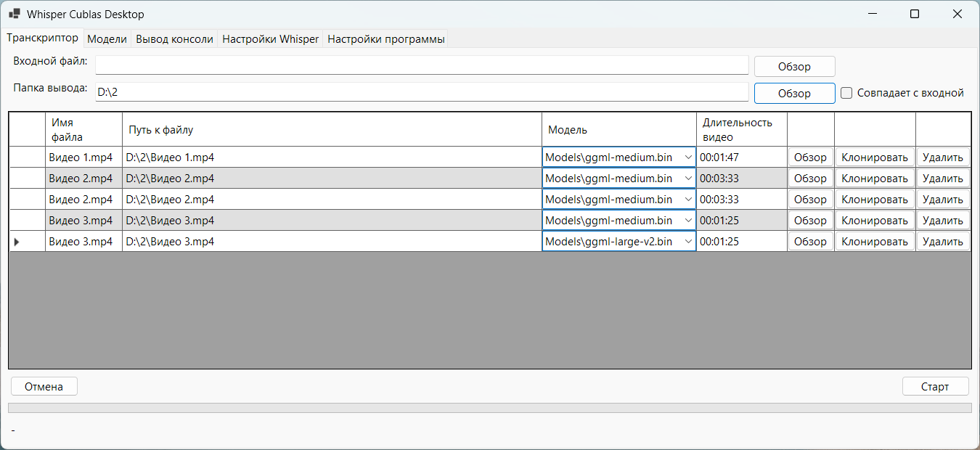Click the Whisper Cublas Desktop app icon
The width and height of the screenshot is (980, 450).
click(14, 14)
